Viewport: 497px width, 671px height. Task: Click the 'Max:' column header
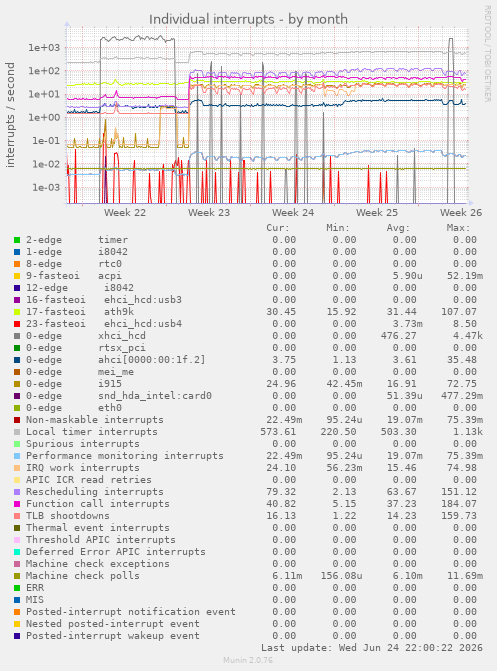click(x=458, y=228)
